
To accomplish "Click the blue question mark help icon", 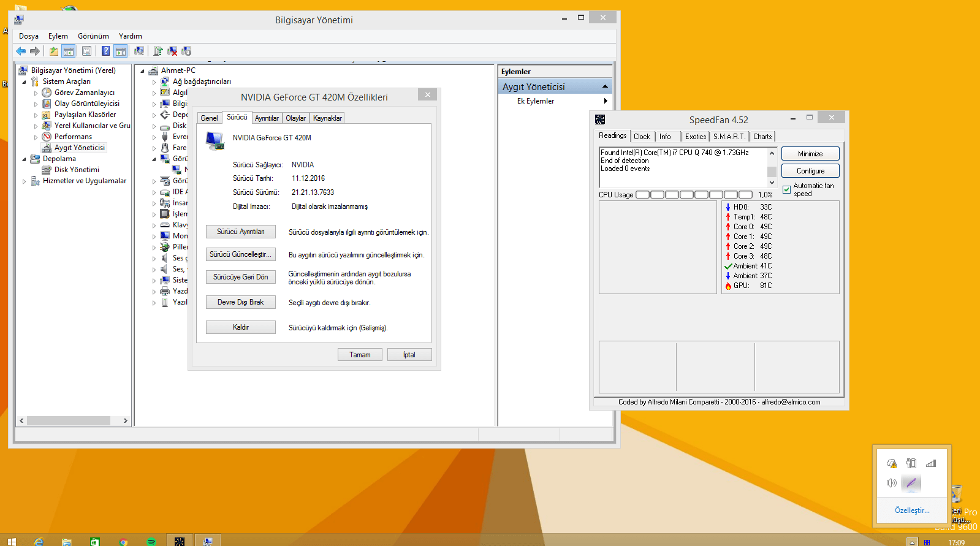I will point(106,51).
